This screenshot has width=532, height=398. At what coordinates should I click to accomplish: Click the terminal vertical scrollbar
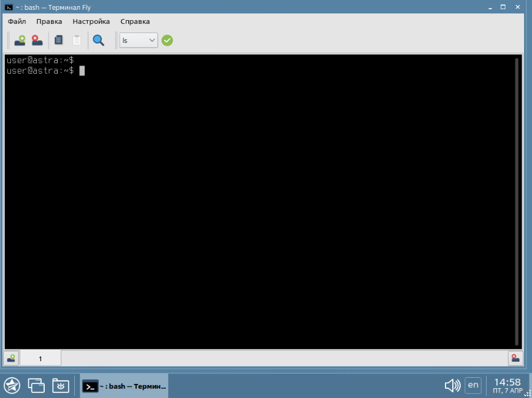pos(517,201)
